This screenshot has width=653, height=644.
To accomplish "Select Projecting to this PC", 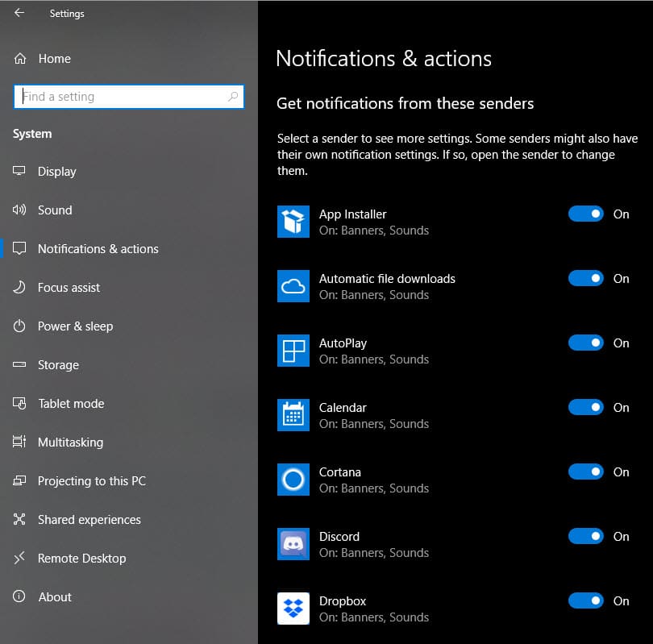I will pyautogui.click(x=129, y=481).
